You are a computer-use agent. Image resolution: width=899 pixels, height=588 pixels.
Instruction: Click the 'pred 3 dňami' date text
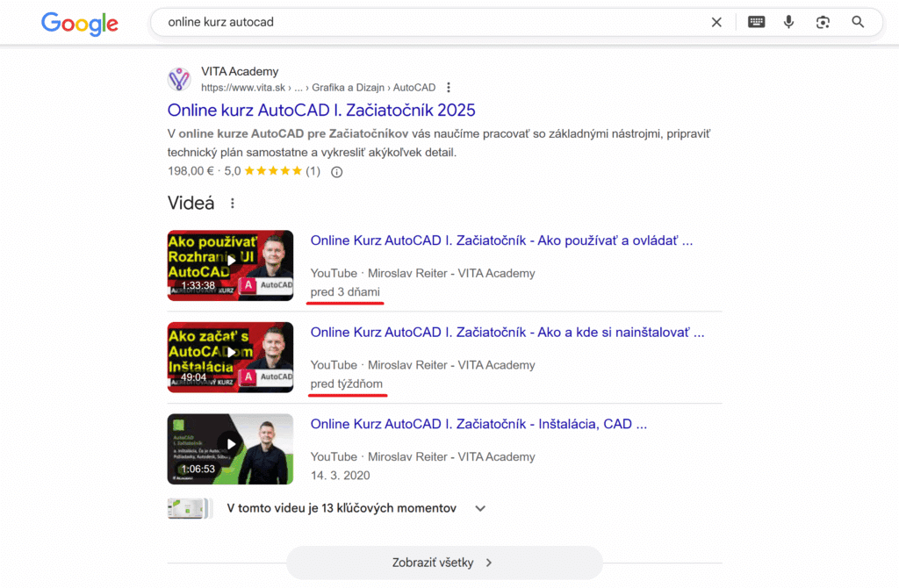(345, 291)
